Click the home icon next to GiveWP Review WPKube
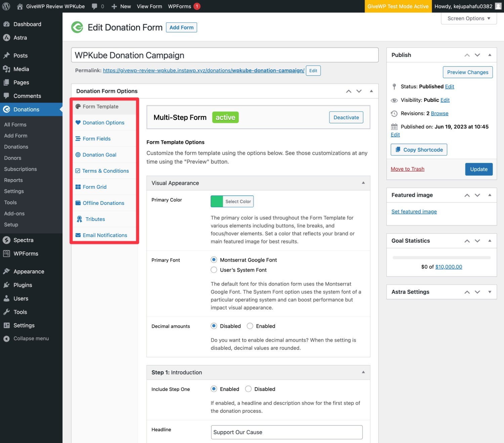The width and height of the screenshot is (504, 443). tap(20, 6)
